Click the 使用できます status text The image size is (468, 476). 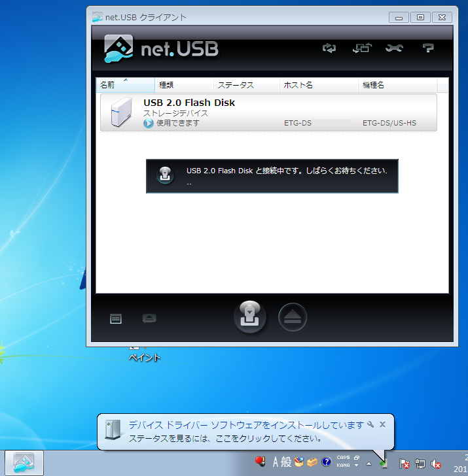(178, 123)
